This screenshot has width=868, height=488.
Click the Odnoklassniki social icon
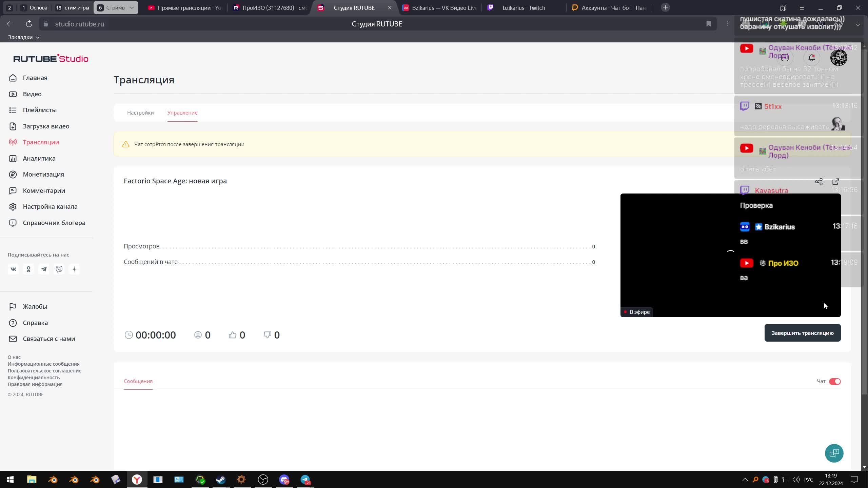[28, 269]
